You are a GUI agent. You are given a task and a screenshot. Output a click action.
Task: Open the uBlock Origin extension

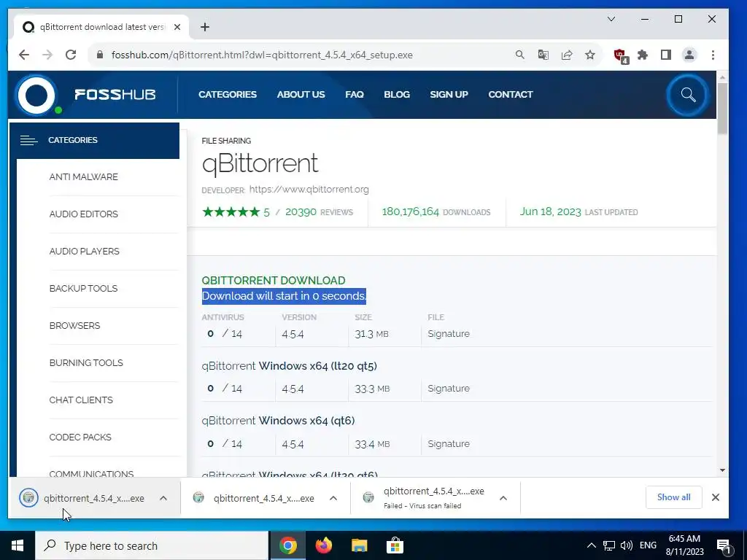click(620, 55)
